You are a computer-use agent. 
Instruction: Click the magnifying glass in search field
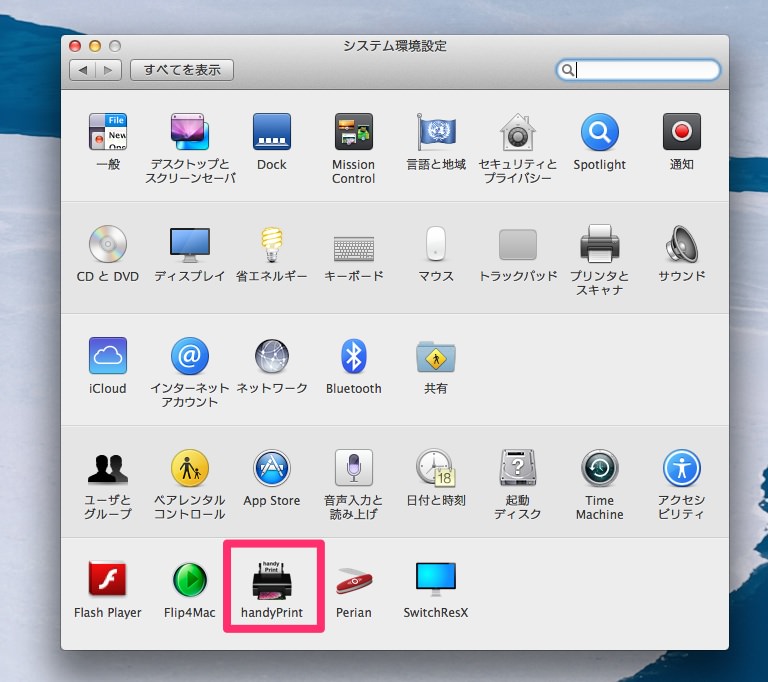[567, 70]
